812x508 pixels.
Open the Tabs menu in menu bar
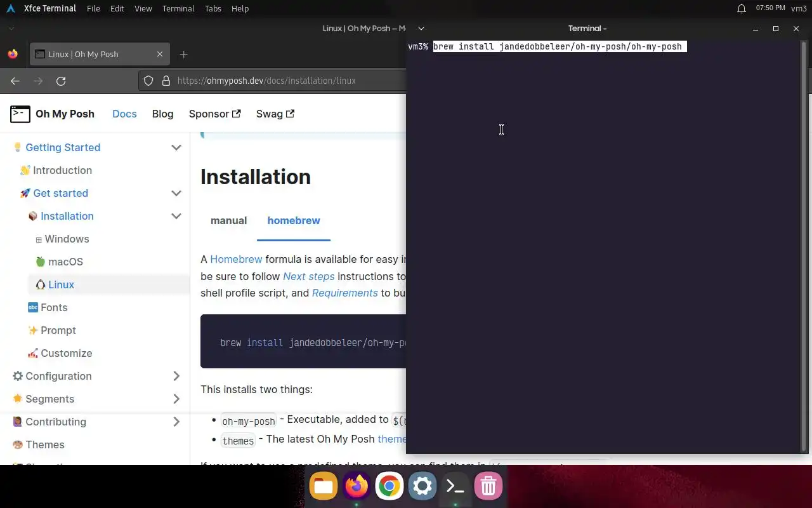pos(213,8)
